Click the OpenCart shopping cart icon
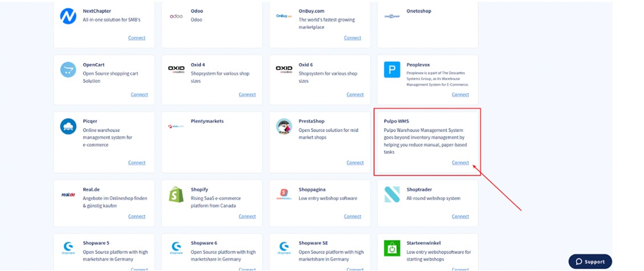Viewport: 644px width, 271px height. pyautogui.click(x=68, y=69)
